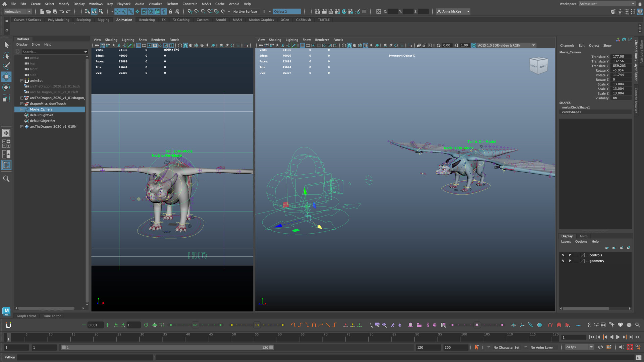Toggle audio mute speaker icon
The image size is (644, 362).
click(621, 347)
